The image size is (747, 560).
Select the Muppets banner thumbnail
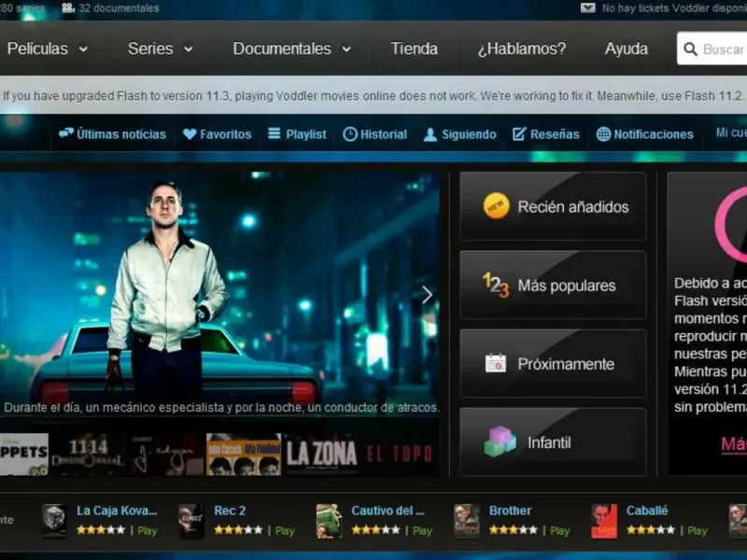pos(24,454)
